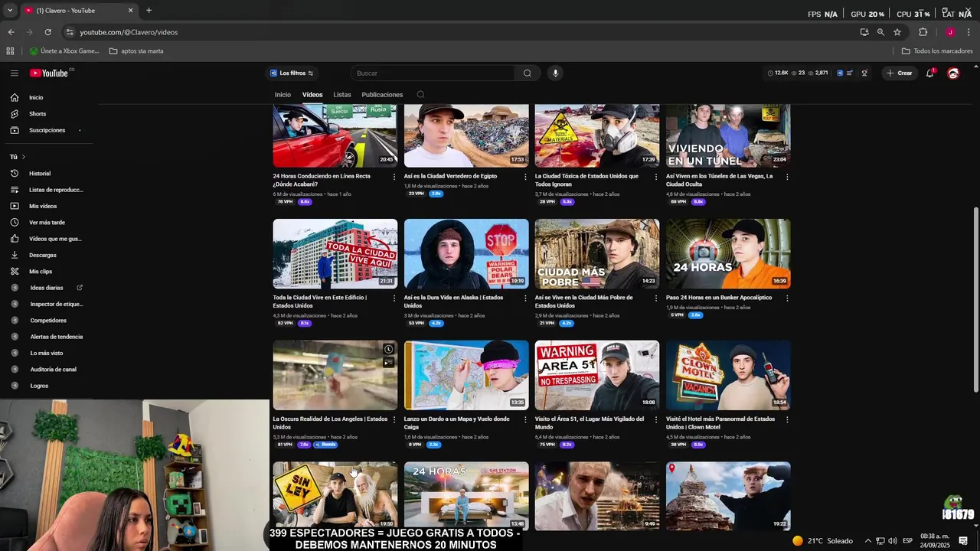Switch to the Publicaciones tab
This screenshot has height=551, width=980.
point(382,95)
